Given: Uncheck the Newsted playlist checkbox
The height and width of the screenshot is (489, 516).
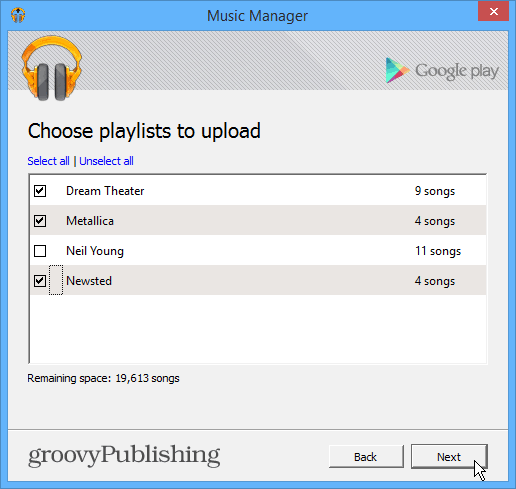Looking at the screenshot, I should 40,281.
